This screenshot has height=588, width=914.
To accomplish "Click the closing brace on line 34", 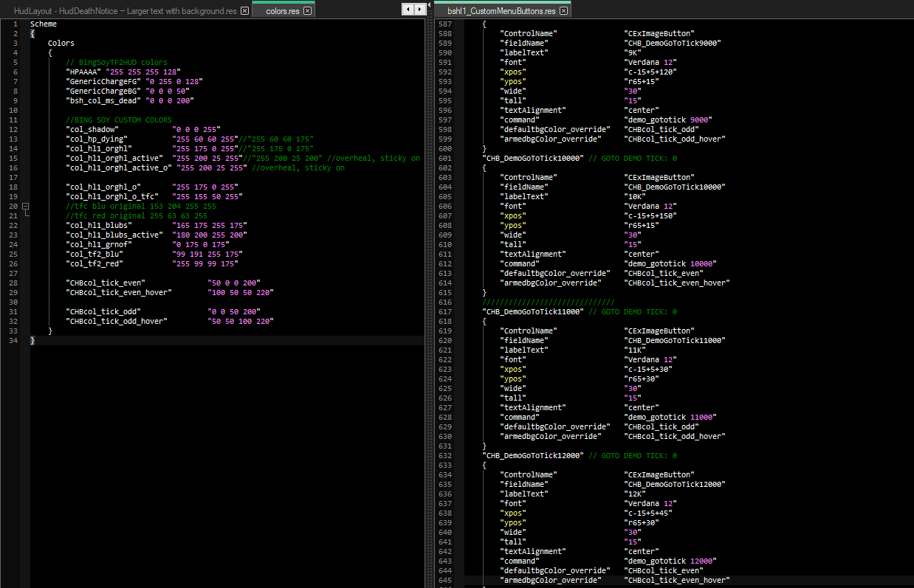I will (32, 341).
